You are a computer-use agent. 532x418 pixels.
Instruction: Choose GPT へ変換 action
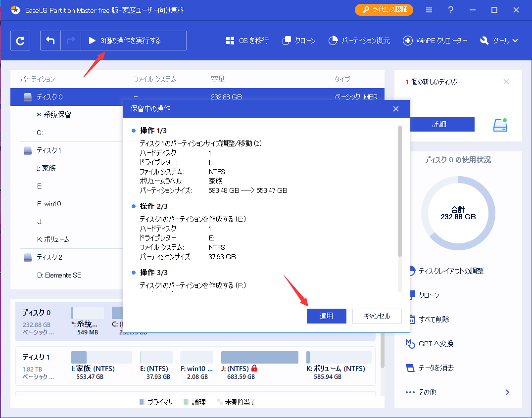coord(430,344)
